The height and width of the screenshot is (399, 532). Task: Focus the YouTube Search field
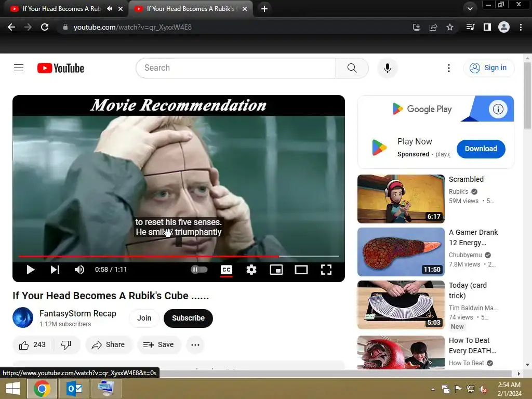[236, 68]
